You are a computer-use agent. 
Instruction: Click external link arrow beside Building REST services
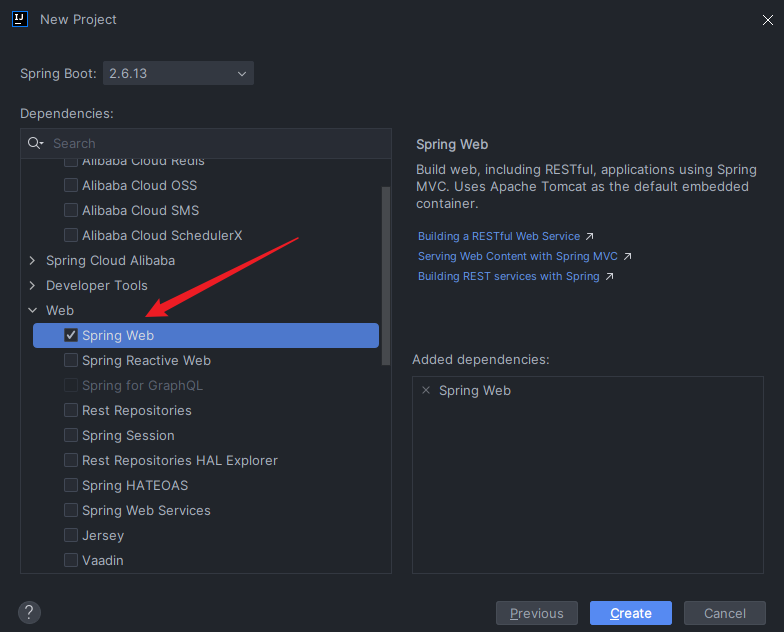pos(610,276)
